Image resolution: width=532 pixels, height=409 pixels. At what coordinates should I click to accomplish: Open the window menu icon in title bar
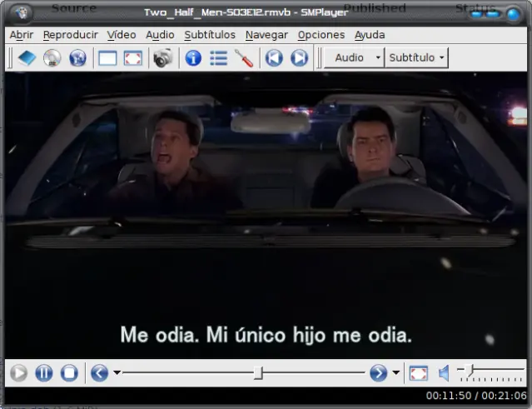tap(21, 12)
